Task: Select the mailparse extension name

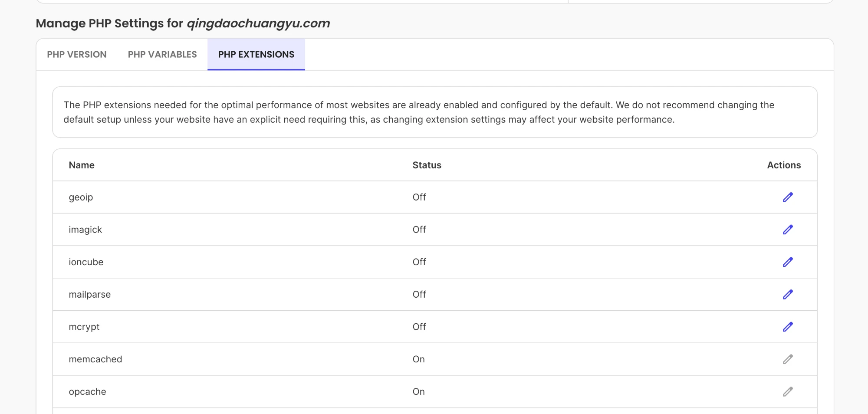Action: point(89,295)
